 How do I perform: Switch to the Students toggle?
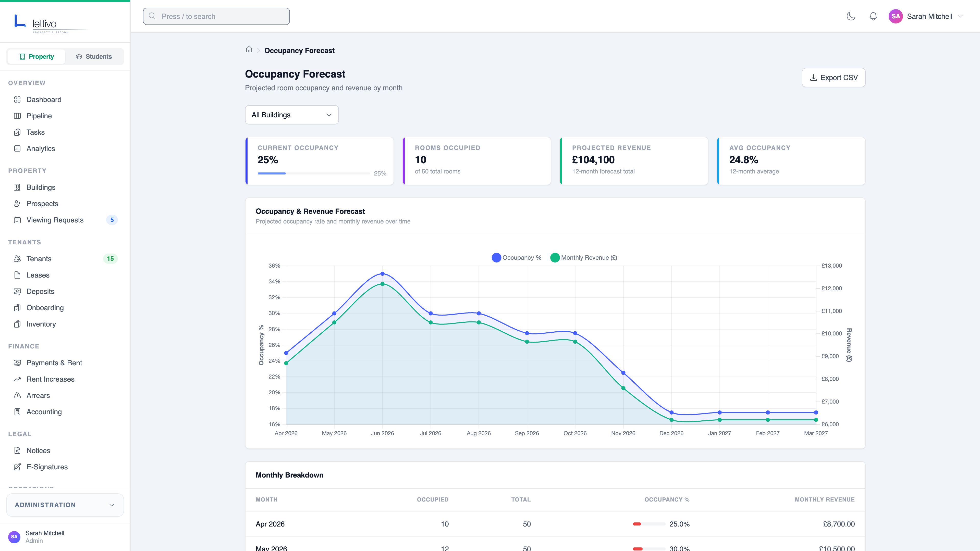pyautogui.click(x=94, y=56)
